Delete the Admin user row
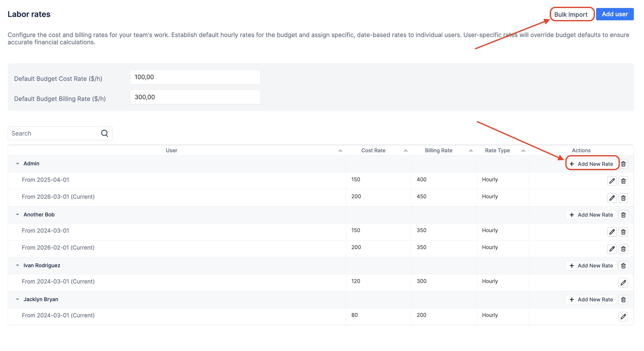This screenshot has height=351, width=644. [623, 164]
